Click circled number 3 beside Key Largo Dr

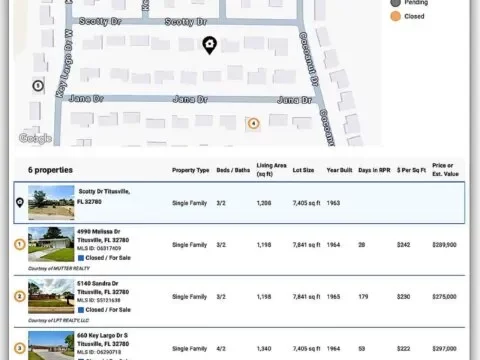point(20,348)
